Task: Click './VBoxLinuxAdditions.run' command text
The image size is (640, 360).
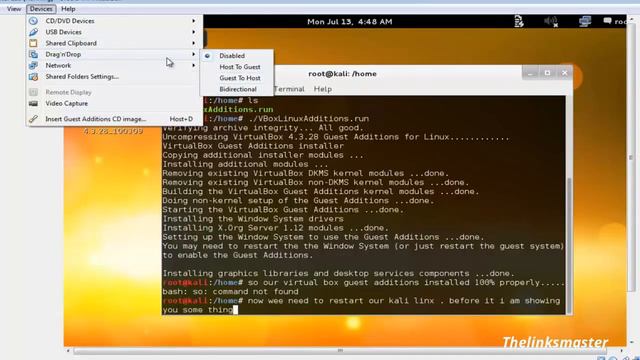Action: 309,119
